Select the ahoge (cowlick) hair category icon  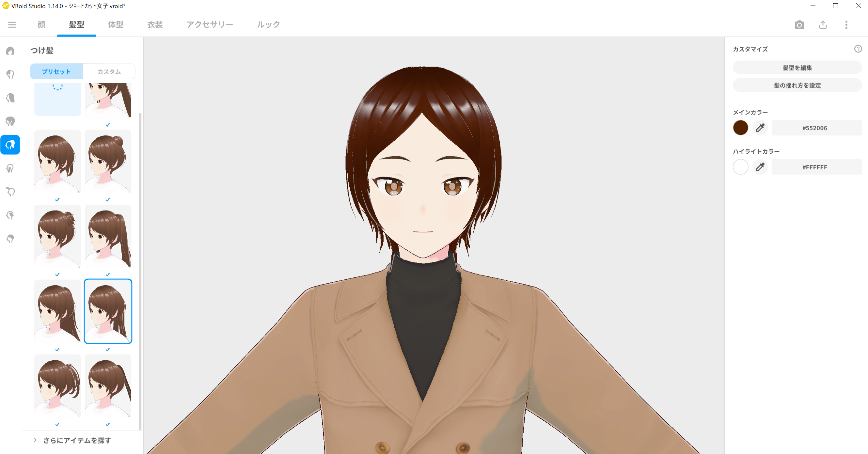pyautogui.click(x=10, y=192)
